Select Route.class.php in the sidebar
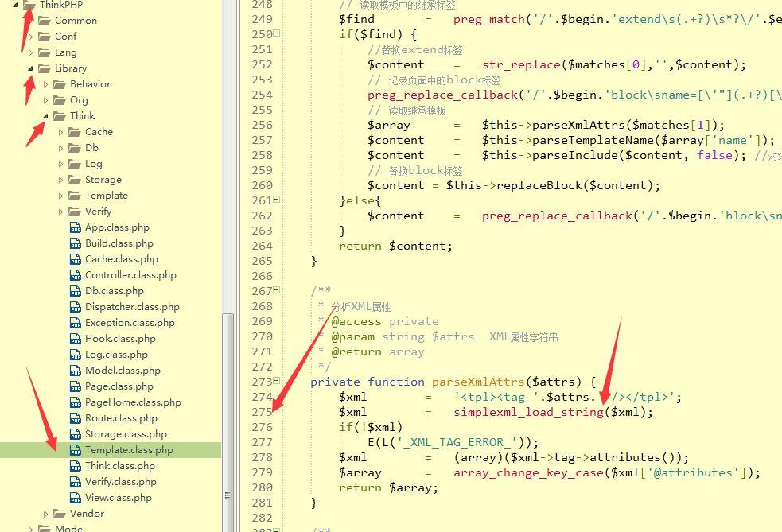 (x=121, y=418)
